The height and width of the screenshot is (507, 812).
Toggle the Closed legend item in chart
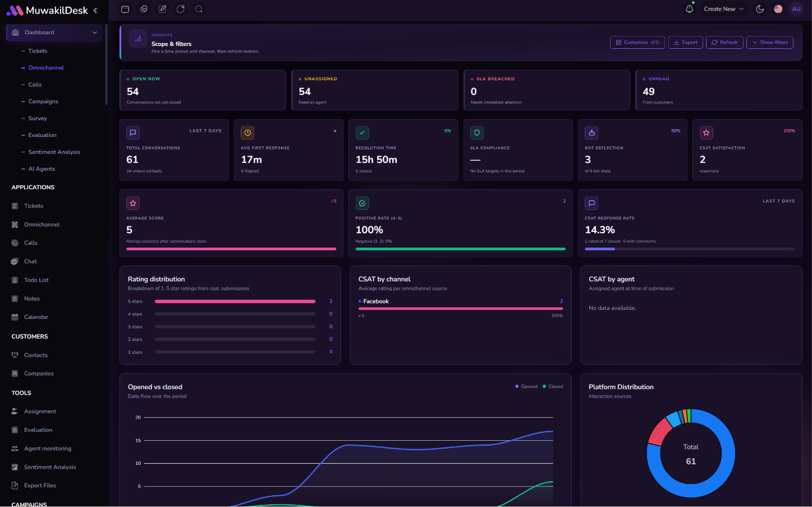point(553,386)
